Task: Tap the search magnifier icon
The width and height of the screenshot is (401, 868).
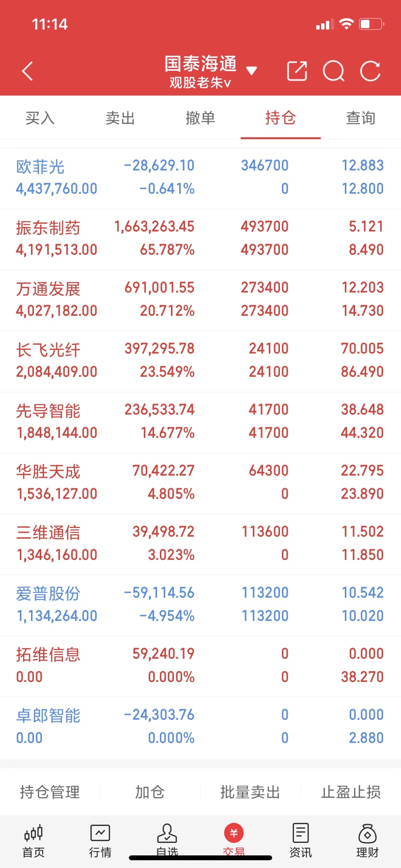Action: [334, 71]
